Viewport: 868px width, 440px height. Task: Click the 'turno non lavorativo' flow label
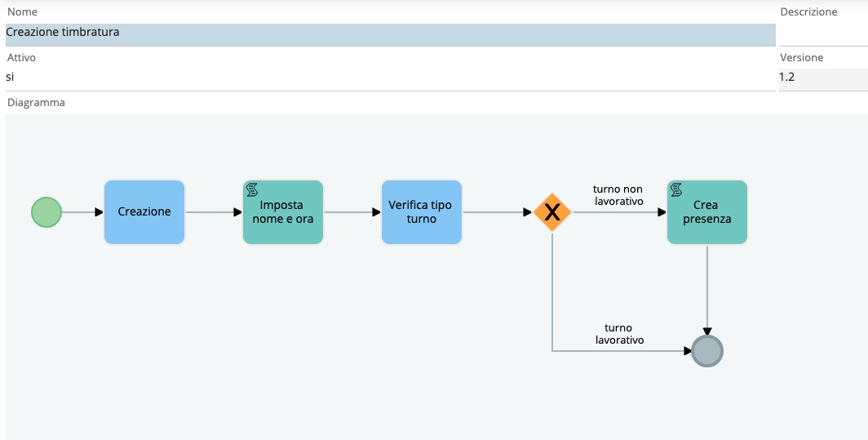click(618, 195)
